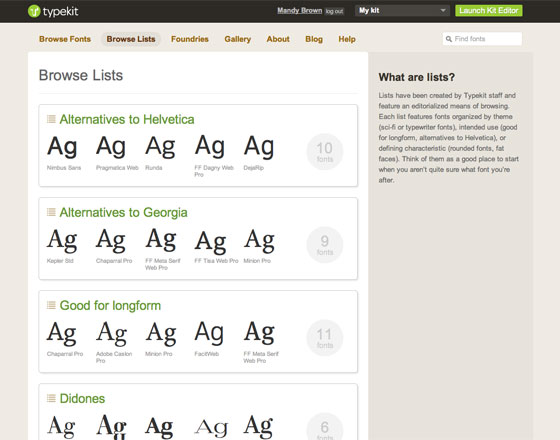Click the Typekit logo
The width and height of the screenshot is (560, 440).
point(53,11)
